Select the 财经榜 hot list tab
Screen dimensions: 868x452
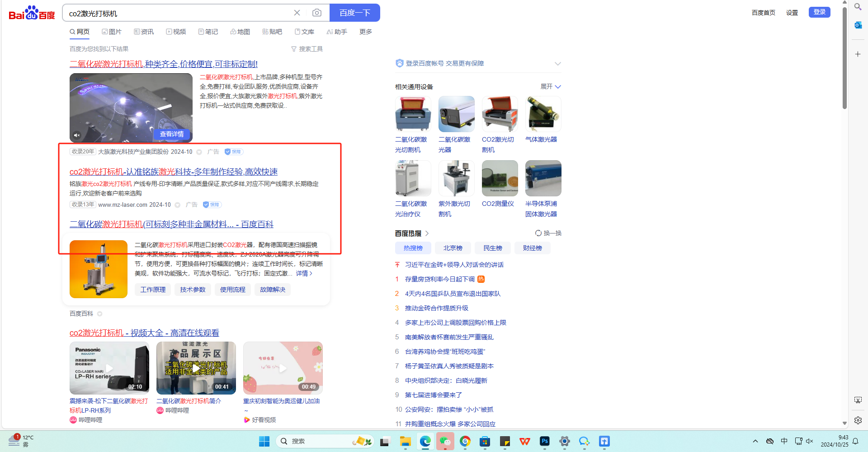click(x=533, y=248)
